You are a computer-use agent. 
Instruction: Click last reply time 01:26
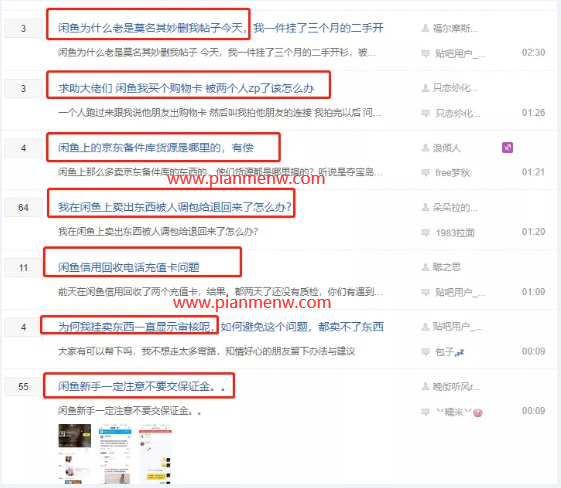533,113
